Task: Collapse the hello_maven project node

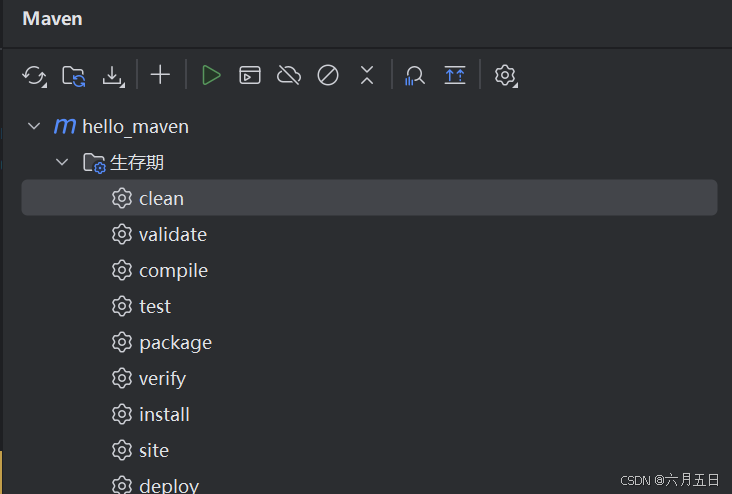Action: [34, 126]
